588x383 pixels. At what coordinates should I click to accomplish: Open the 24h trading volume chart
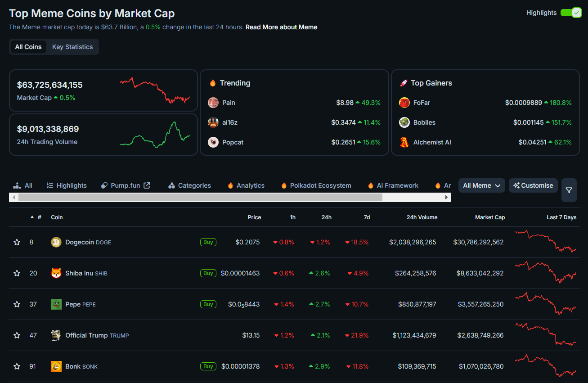pos(155,134)
